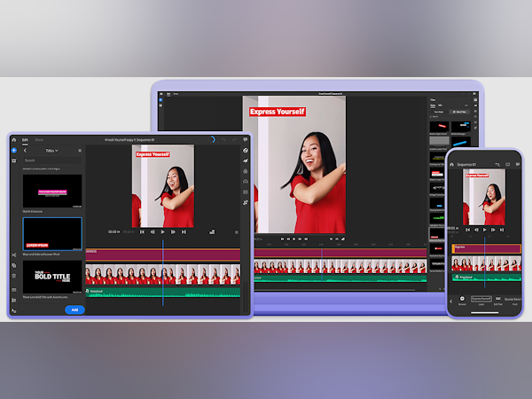
Task: Select the magenta title clip on tablet timeline
Action: click(x=163, y=254)
